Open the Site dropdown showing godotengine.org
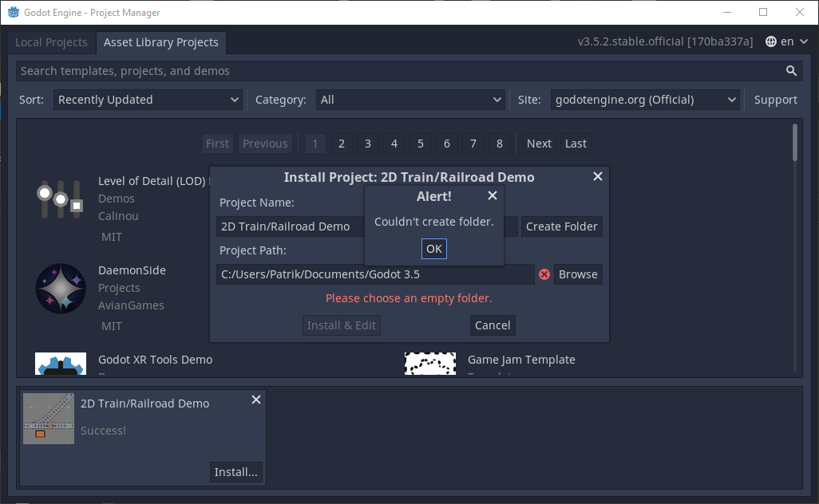Viewport: 819px width, 504px height. point(645,100)
